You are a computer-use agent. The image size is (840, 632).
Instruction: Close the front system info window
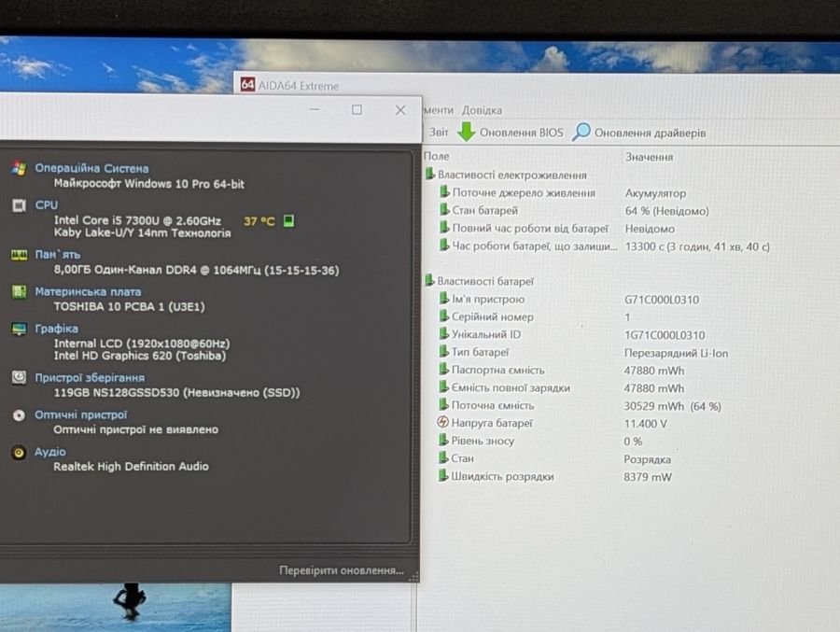coord(400,110)
